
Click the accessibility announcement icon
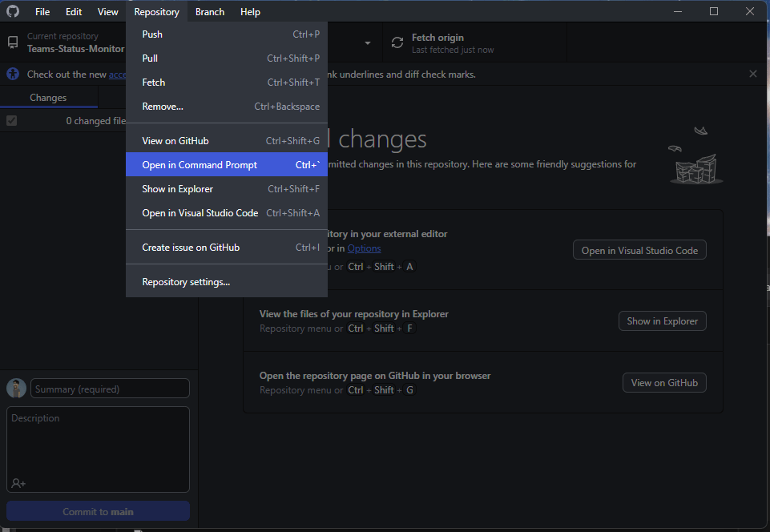pos(13,74)
